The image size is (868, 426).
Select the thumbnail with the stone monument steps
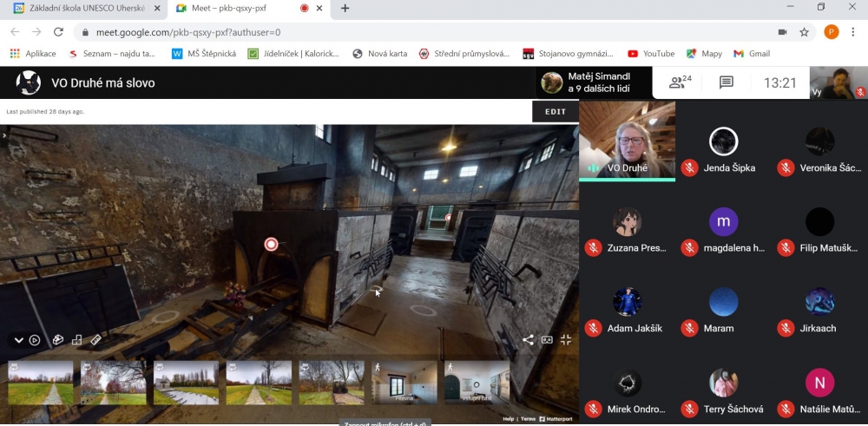click(186, 383)
